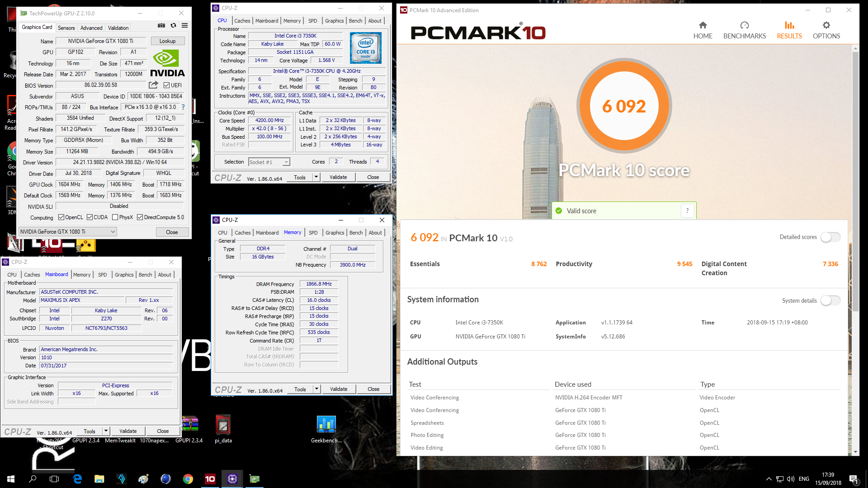This screenshot has width=868, height=488.
Task: Click the system tray volume icon
Action: (x=791, y=479)
